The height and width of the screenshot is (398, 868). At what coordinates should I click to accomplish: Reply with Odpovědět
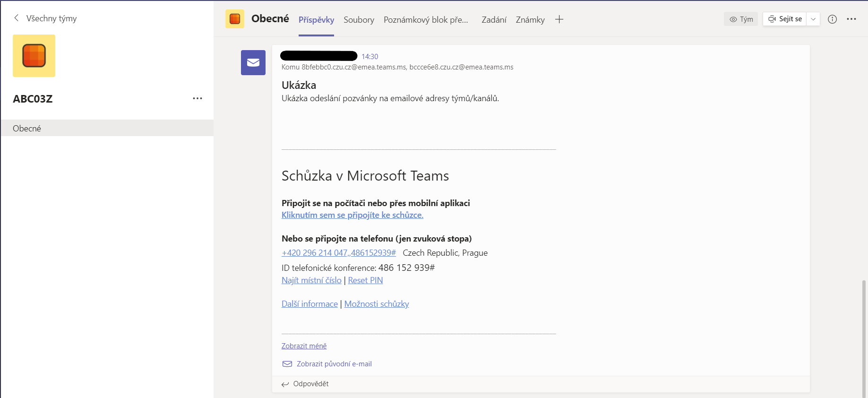coord(305,384)
